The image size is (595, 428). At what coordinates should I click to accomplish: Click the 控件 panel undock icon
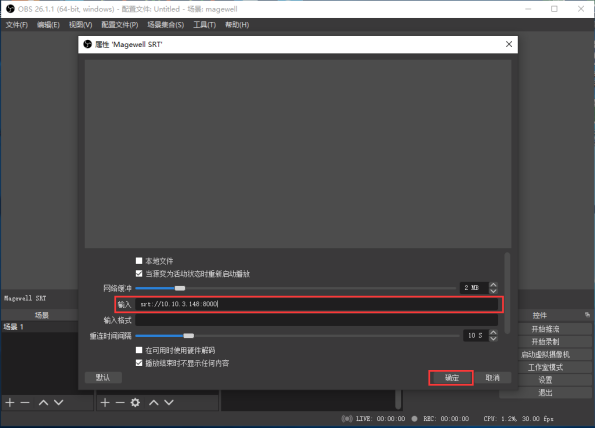pos(587,315)
